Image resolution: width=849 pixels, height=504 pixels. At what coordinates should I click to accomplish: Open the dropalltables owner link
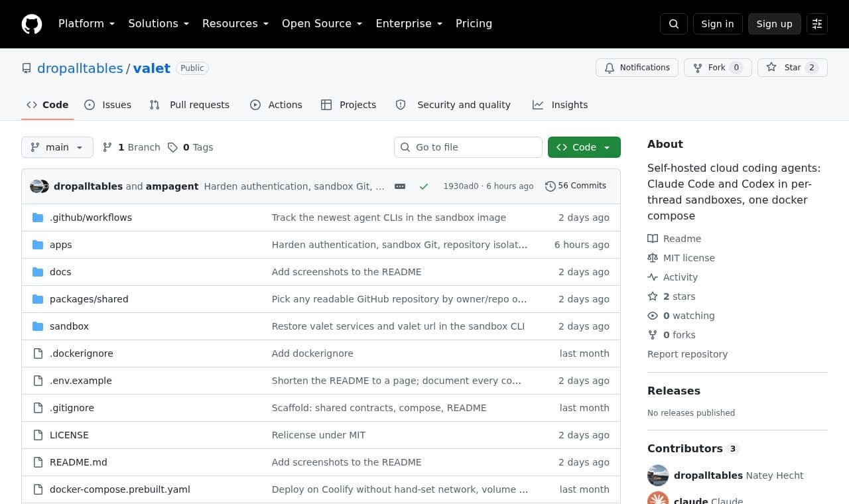(x=80, y=68)
